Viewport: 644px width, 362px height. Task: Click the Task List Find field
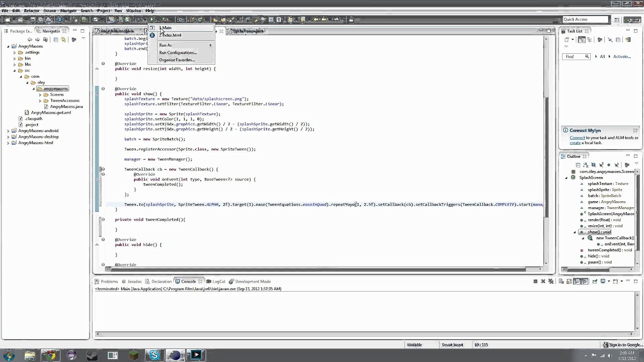pos(576,57)
